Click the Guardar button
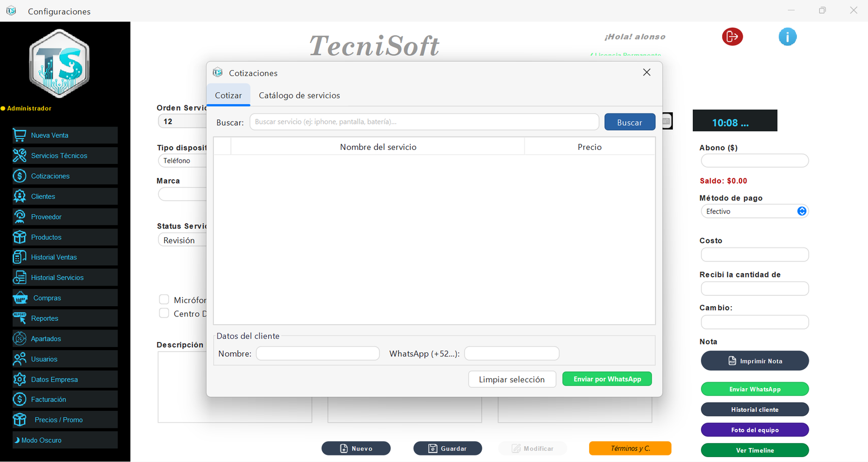 448,448
